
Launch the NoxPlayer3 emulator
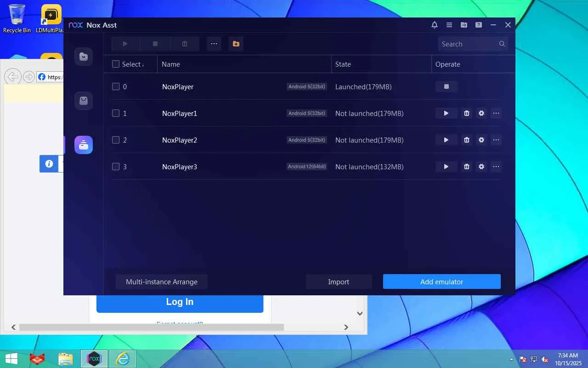coord(447,167)
